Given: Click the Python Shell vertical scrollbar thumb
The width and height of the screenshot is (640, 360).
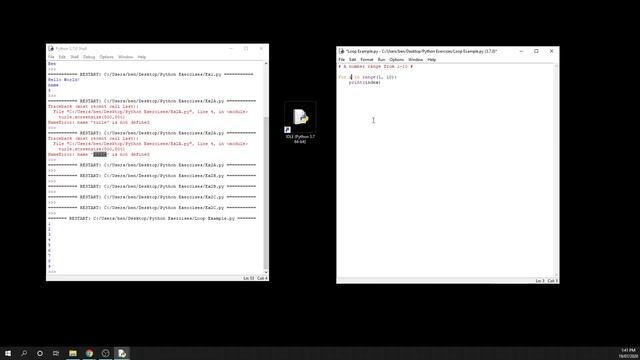Looking at the screenshot, I should click(x=266, y=192).
